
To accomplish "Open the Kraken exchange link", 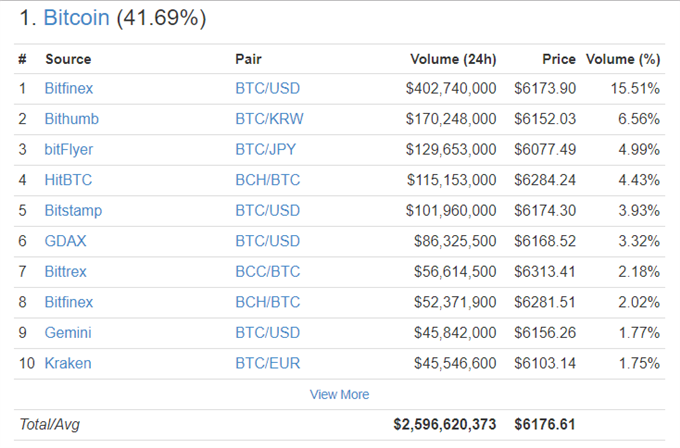I will point(68,363).
